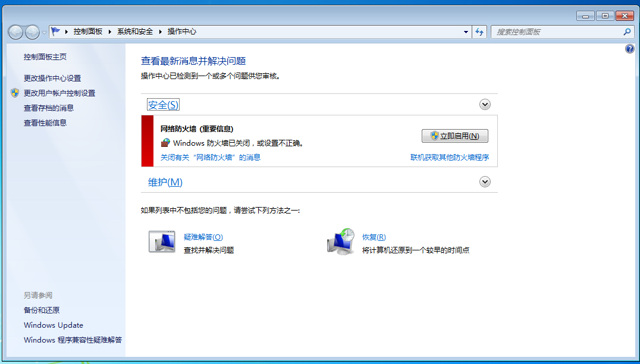This screenshot has height=364, width=640.
Task: Open 疑难解答(O) link
Action: point(203,237)
